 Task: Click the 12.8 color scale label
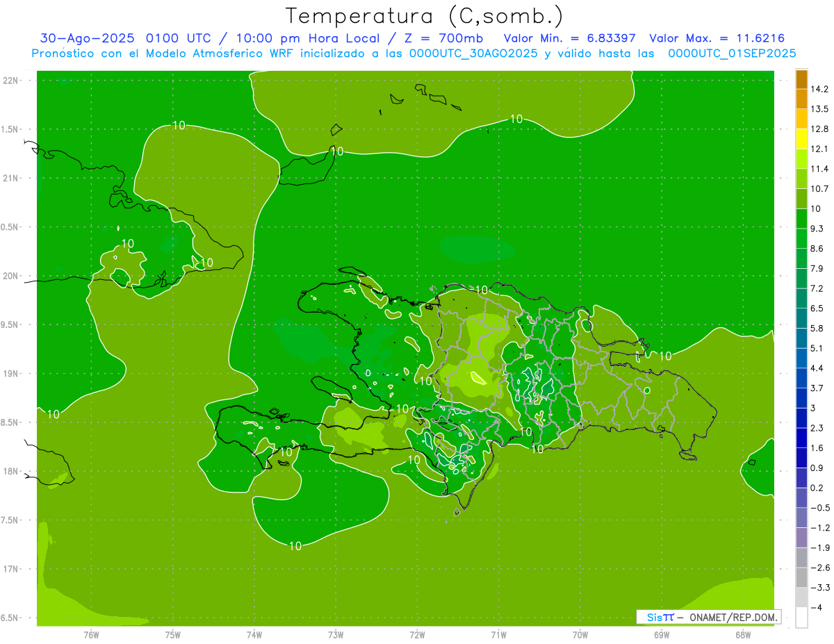coord(819,129)
